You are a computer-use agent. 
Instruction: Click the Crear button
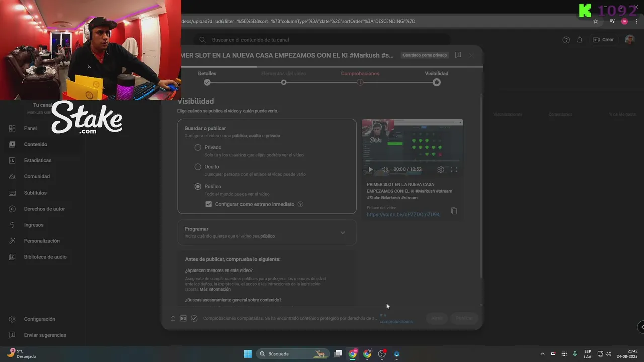604,40
